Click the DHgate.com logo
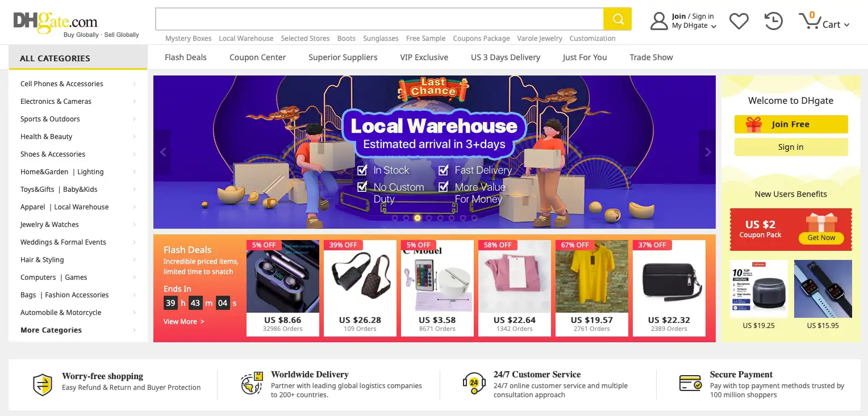868x416 pixels. tap(56, 22)
